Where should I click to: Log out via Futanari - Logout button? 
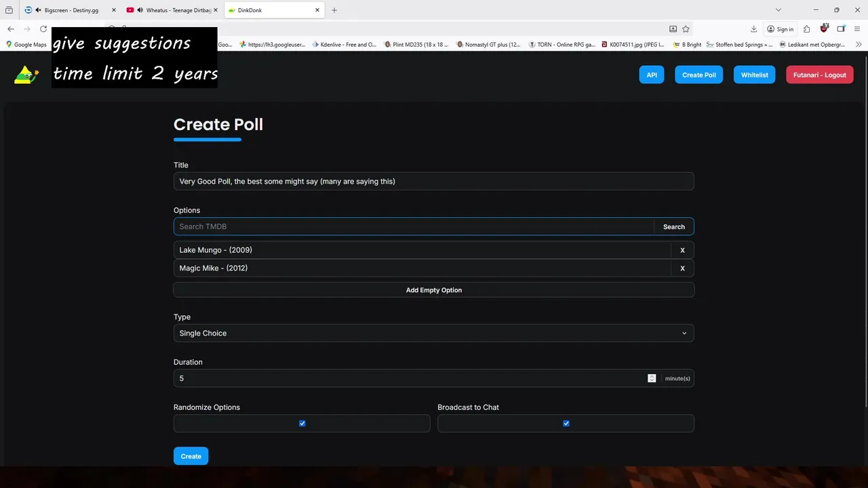coord(820,75)
